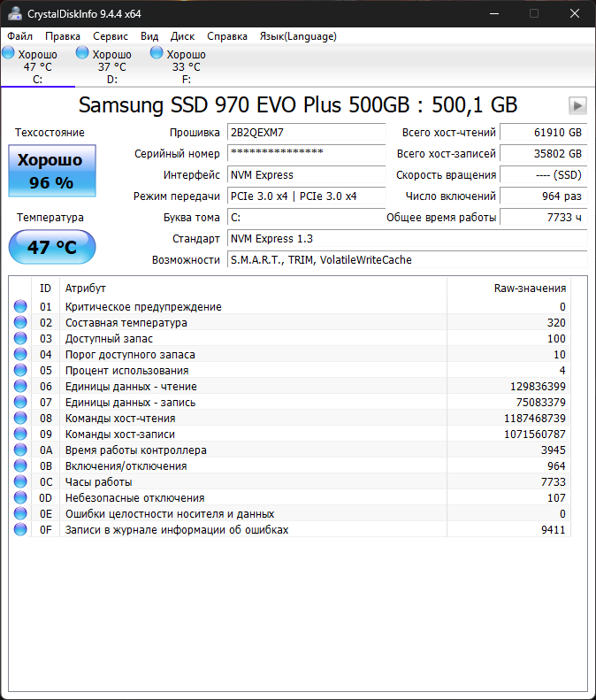The width and height of the screenshot is (596, 700).
Task: Click status orb for attribute 0D Небезопасные отключения
Action: tap(20, 497)
